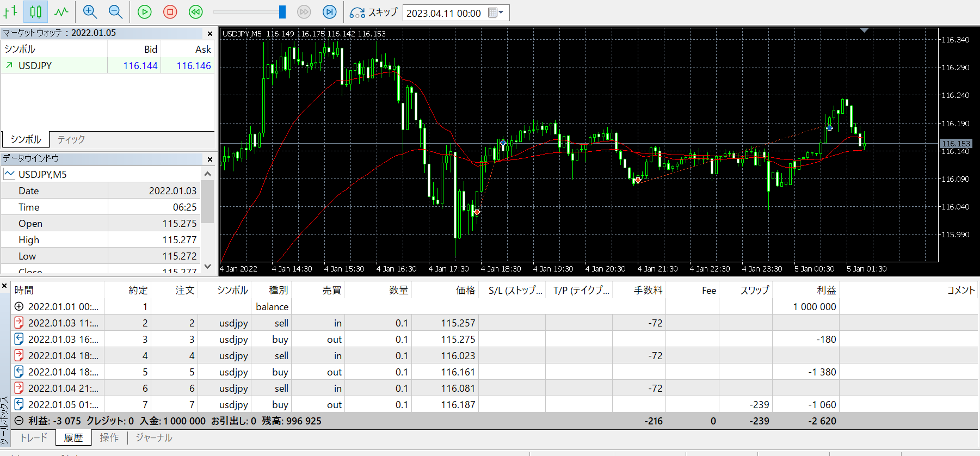
Task: Zoom out of the chart
Action: pos(115,11)
